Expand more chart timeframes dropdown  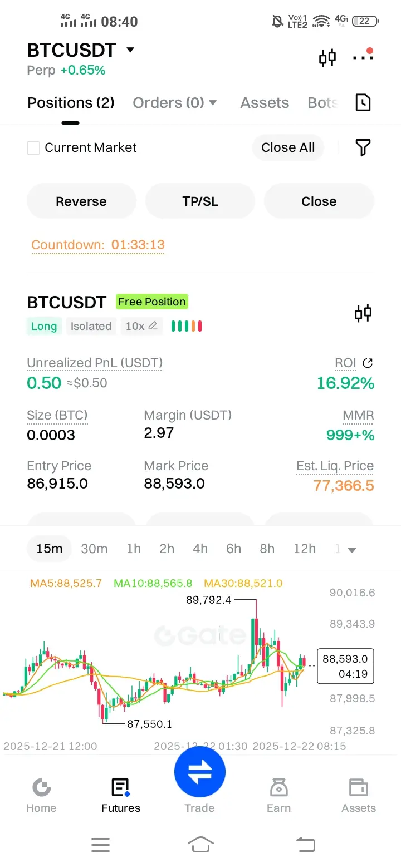[x=351, y=550]
